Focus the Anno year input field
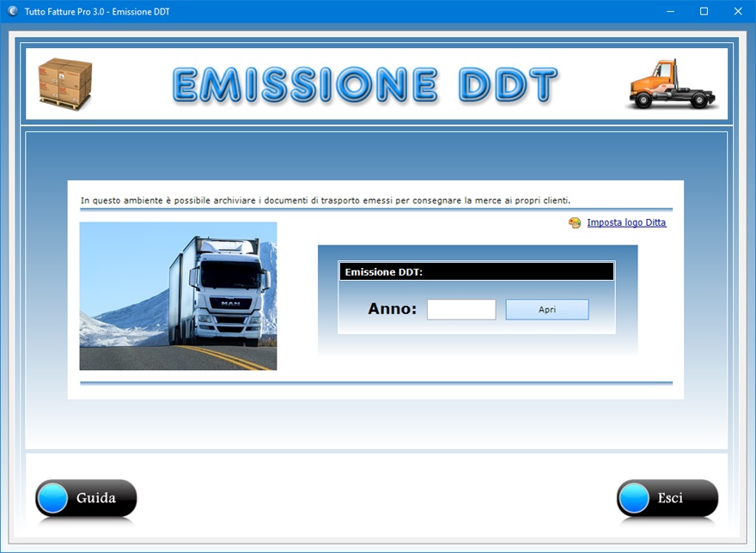Viewport: 756px width, 553px height. (x=461, y=309)
